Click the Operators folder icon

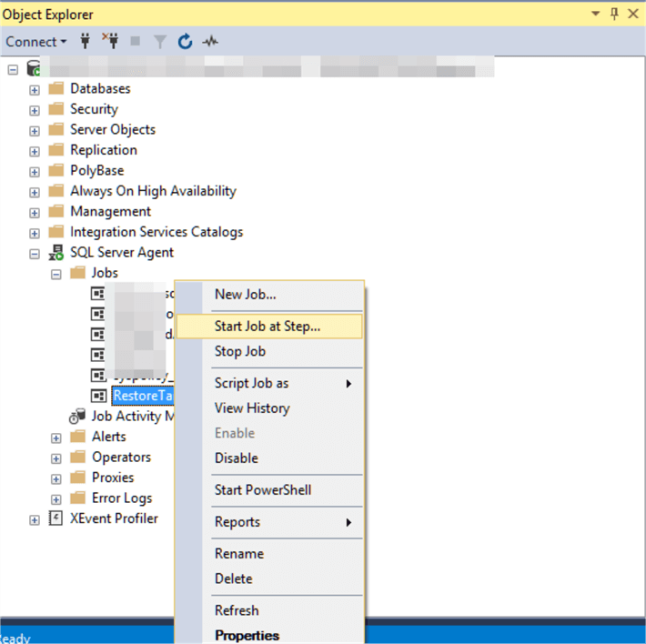click(78, 457)
